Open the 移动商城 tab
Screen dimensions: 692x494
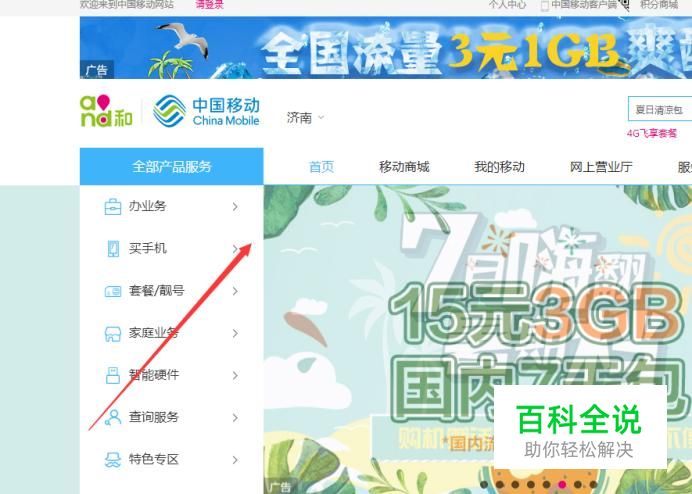tap(404, 166)
